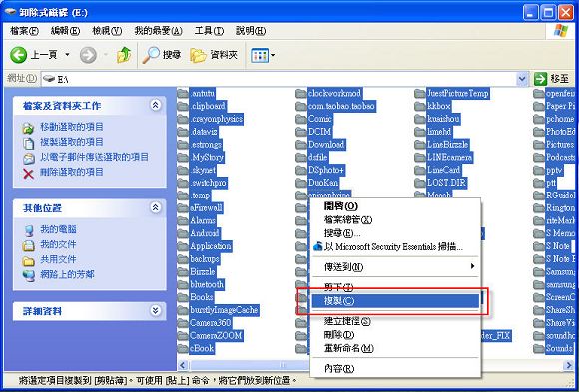Viewport: 579px width, 392px height.
Task: Click the green up-folder icon
Action: coord(124,55)
